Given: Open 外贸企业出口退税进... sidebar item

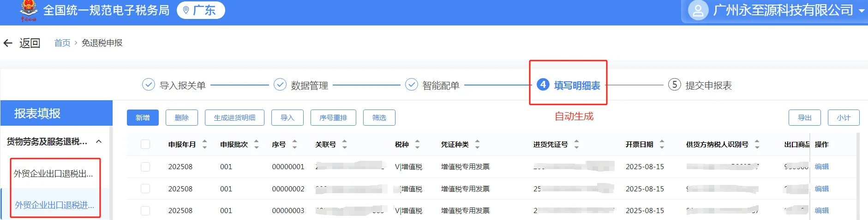Looking at the screenshot, I should tap(54, 205).
